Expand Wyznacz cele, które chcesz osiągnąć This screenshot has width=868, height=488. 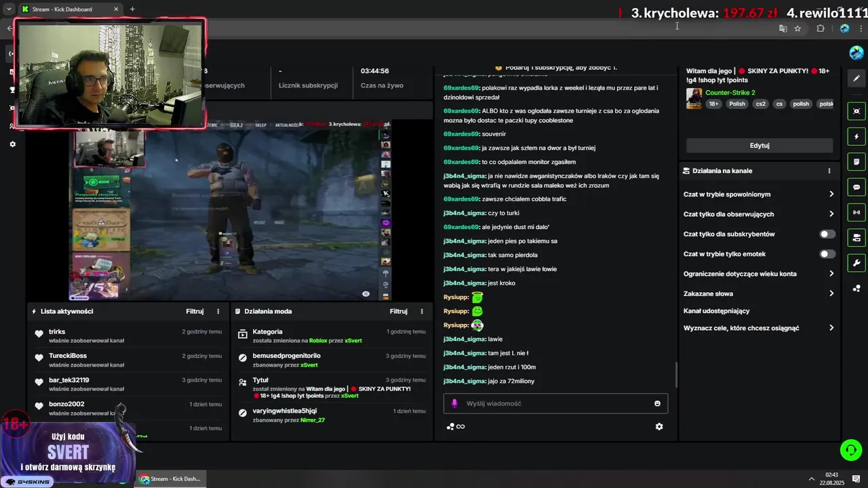(759, 328)
